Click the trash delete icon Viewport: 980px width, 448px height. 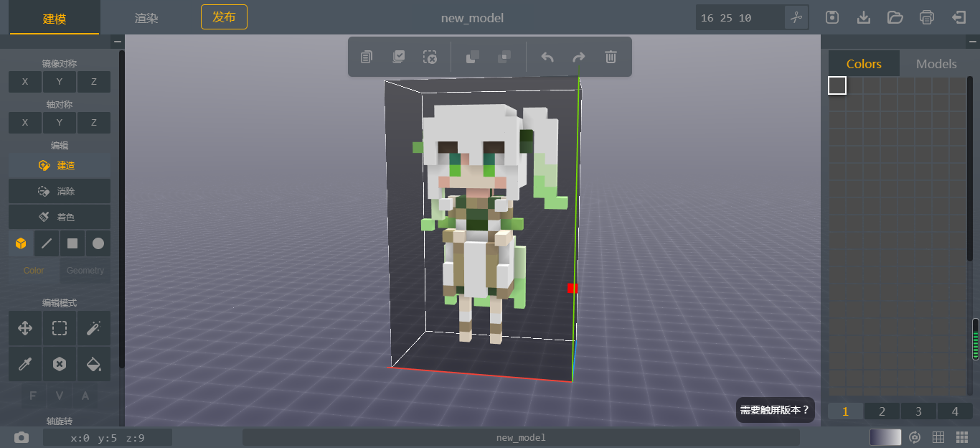tap(611, 57)
